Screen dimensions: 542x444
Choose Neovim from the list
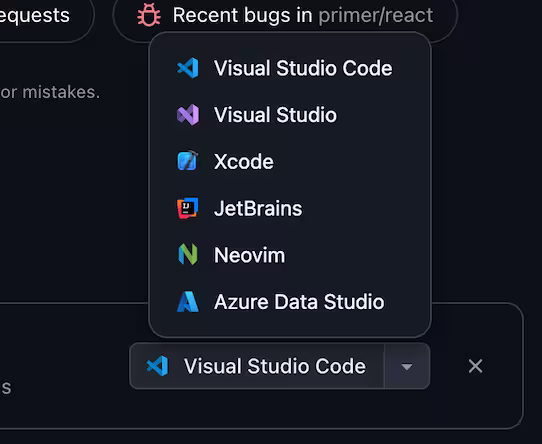pyautogui.click(x=290, y=255)
